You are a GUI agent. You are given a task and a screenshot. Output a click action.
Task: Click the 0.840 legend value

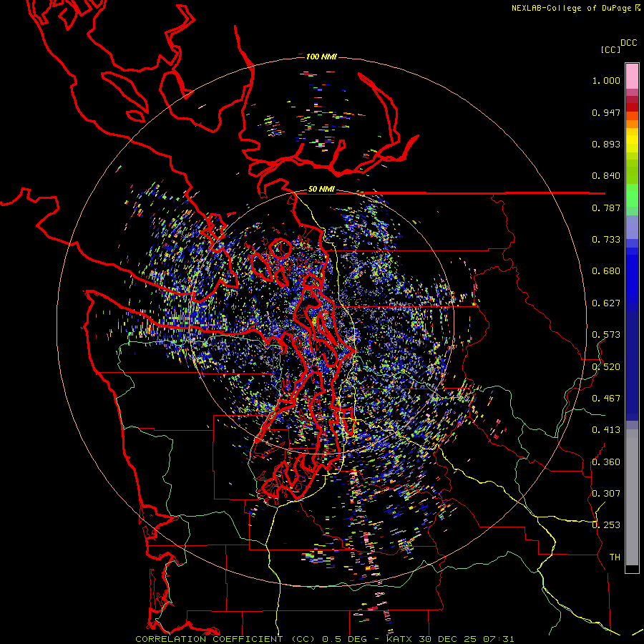(x=606, y=176)
